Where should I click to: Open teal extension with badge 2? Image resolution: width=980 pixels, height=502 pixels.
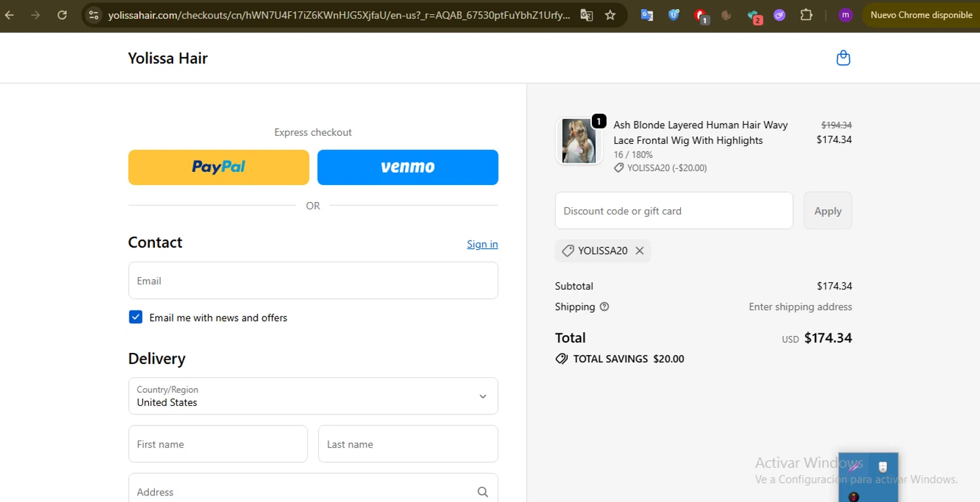[x=755, y=16]
